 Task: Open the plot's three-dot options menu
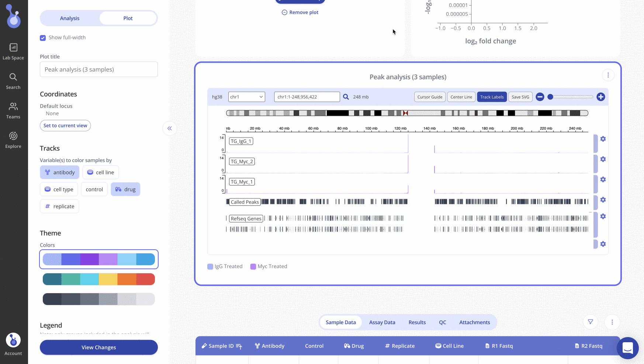[x=608, y=75]
